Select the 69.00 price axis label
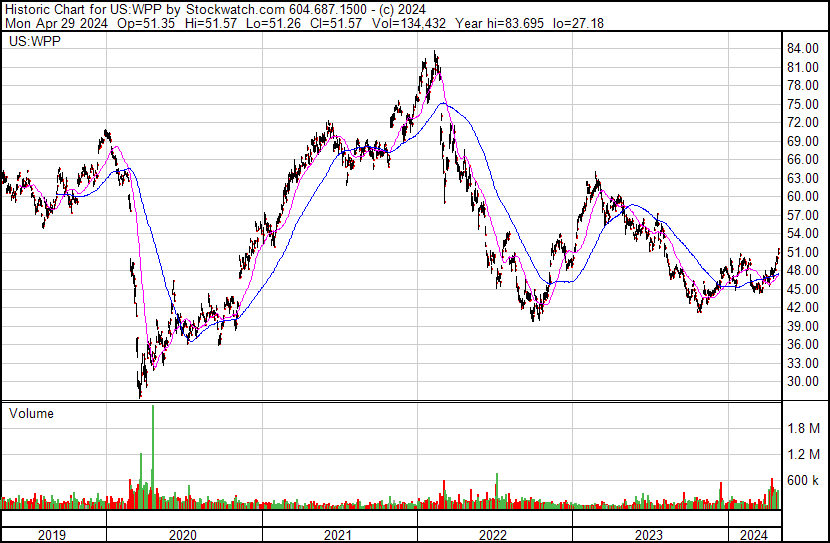The width and height of the screenshot is (830, 543). (x=803, y=141)
